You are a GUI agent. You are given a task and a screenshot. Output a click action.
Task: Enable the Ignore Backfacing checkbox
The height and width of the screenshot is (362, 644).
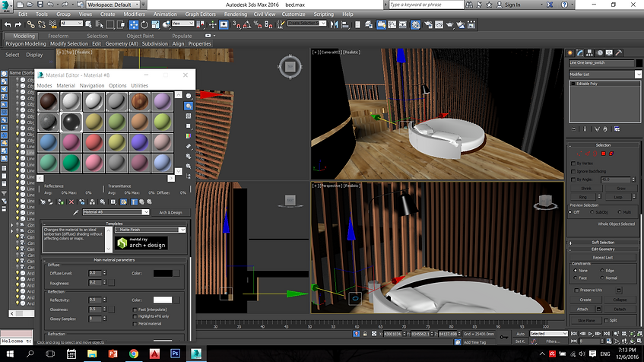click(573, 171)
